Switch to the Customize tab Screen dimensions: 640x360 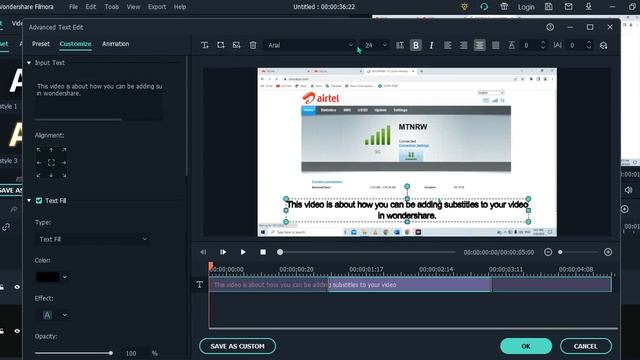coord(76,44)
